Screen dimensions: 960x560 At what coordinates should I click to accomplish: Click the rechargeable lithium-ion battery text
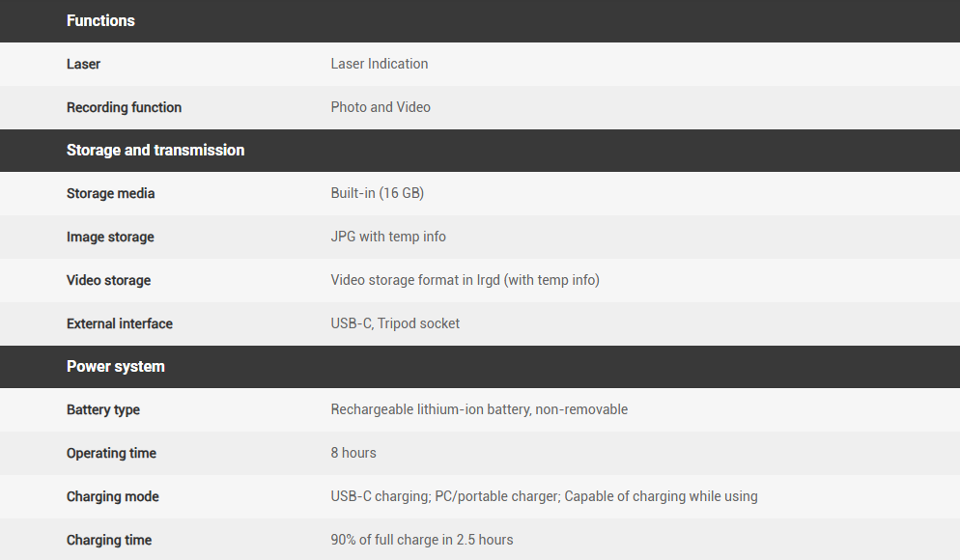click(479, 409)
